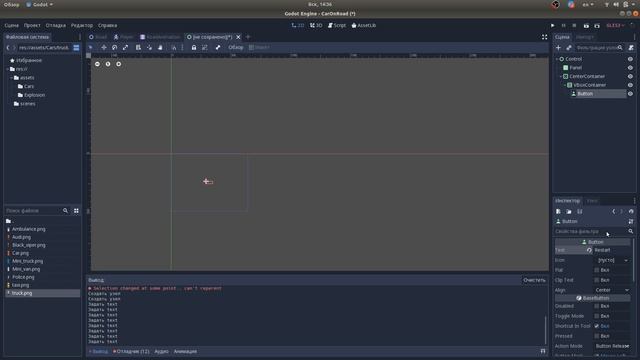
Task: Enable the Clip Text checkbox
Action: (x=597, y=280)
